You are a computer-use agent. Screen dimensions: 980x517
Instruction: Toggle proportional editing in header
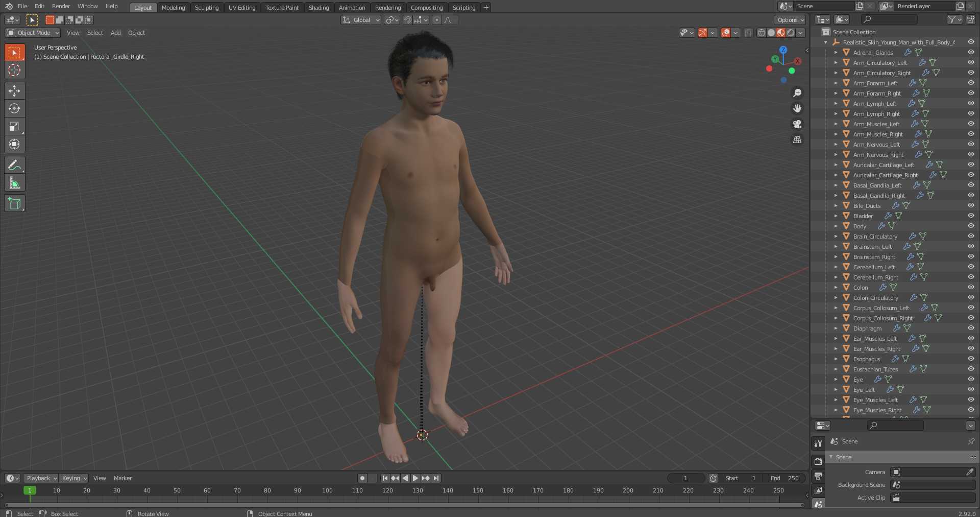[x=437, y=20]
